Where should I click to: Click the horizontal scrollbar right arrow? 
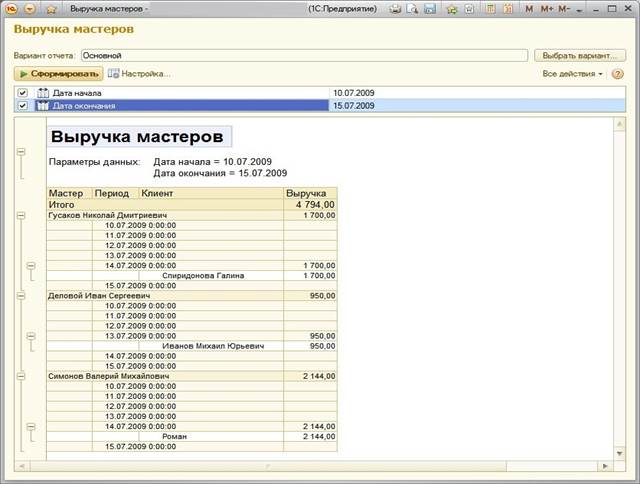[x=605, y=466]
